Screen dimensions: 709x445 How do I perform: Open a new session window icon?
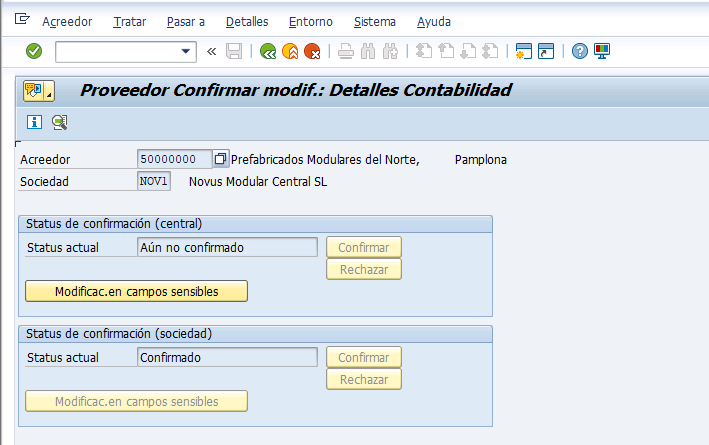pos(524,51)
